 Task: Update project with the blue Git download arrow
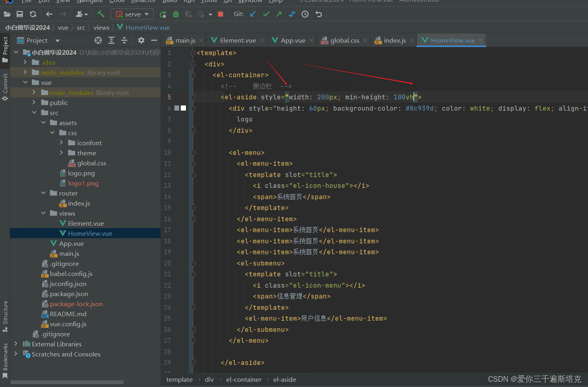tap(253, 14)
